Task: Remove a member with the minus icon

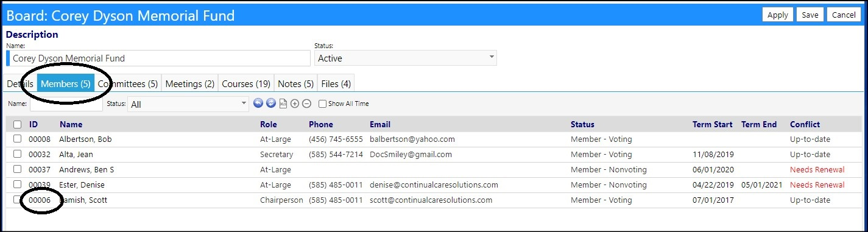Action: 307,104
